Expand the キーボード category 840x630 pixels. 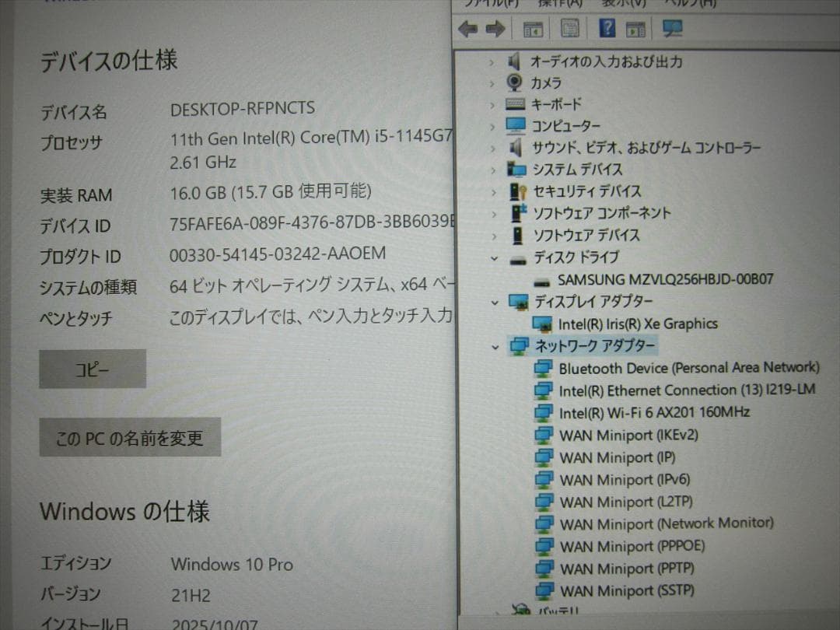click(x=492, y=103)
